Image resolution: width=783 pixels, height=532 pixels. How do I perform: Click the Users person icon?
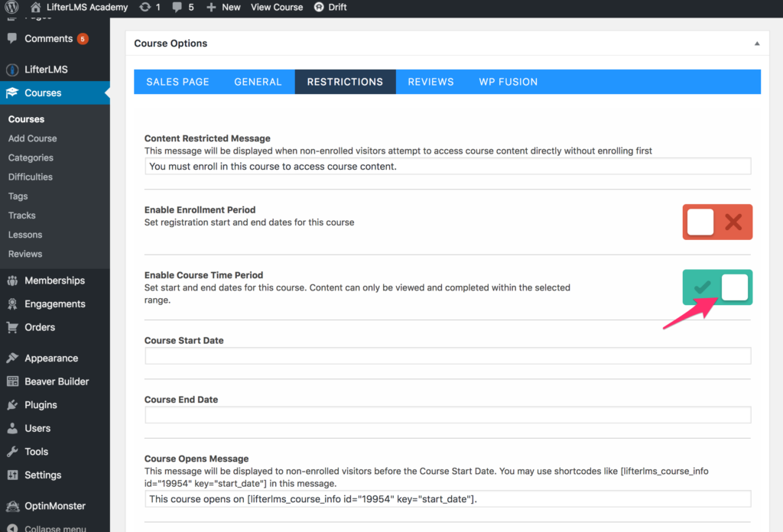(x=12, y=428)
